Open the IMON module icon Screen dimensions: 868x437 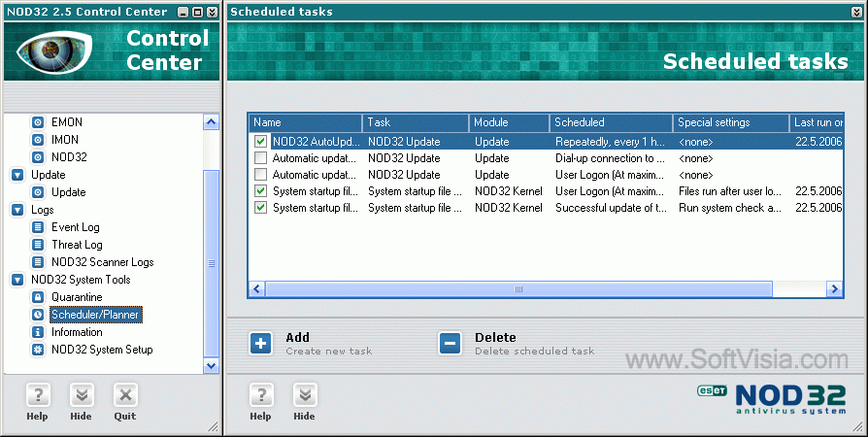(x=38, y=140)
